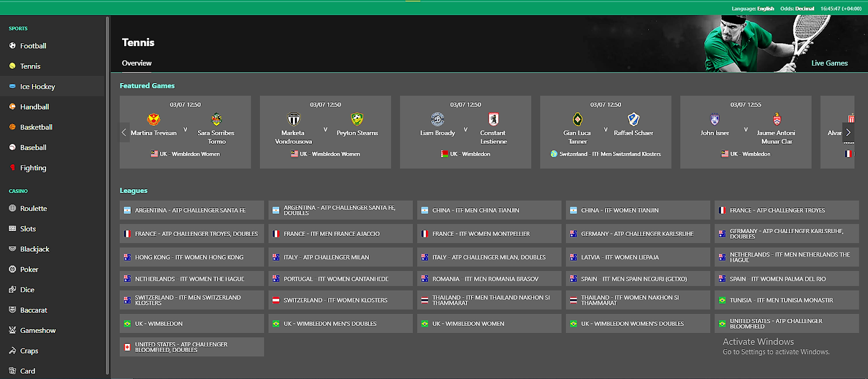
Task: Open the Overview tab
Action: coord(137,63)
